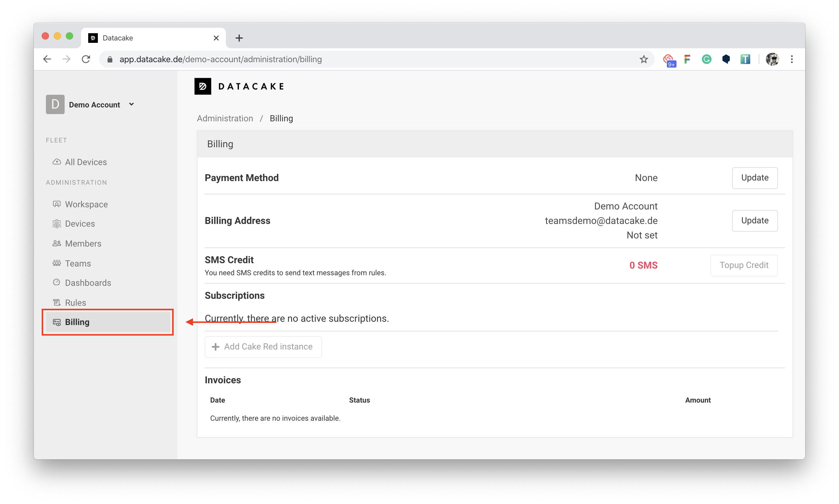
Task: Reload the page using refresh icon
Action: (x=86, y=59)
